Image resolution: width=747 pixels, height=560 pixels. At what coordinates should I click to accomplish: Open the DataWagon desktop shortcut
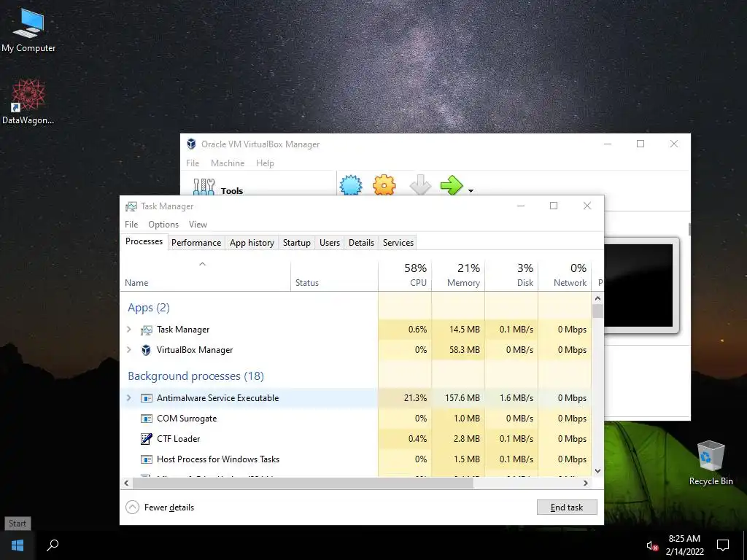(28, 101)
